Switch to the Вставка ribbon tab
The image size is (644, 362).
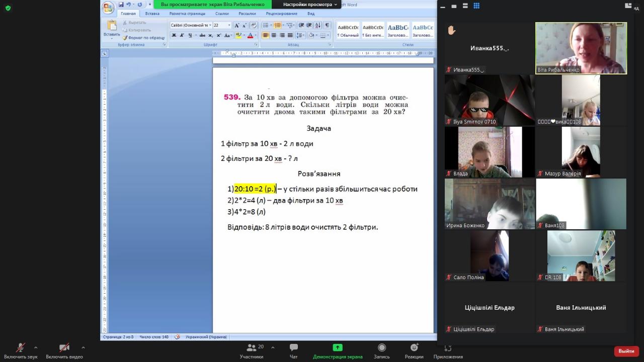[152, 14]
